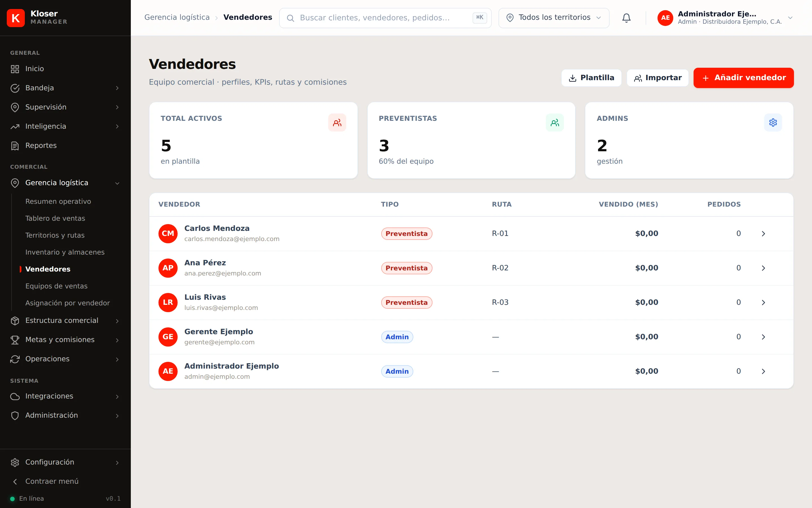Viewport: 812px width, 508px height.
Task: Click the Importar button
Action: (x=657, y=78)
